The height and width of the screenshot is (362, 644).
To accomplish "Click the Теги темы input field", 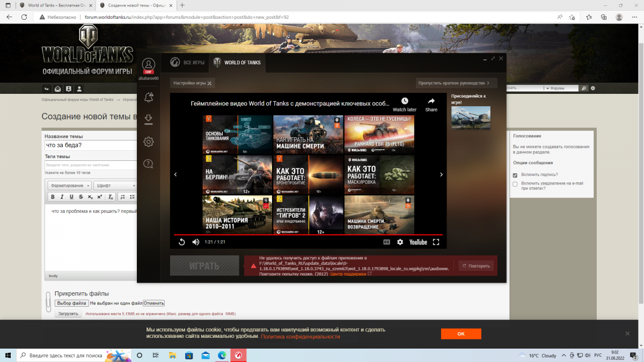I will (x=91, y=165).
